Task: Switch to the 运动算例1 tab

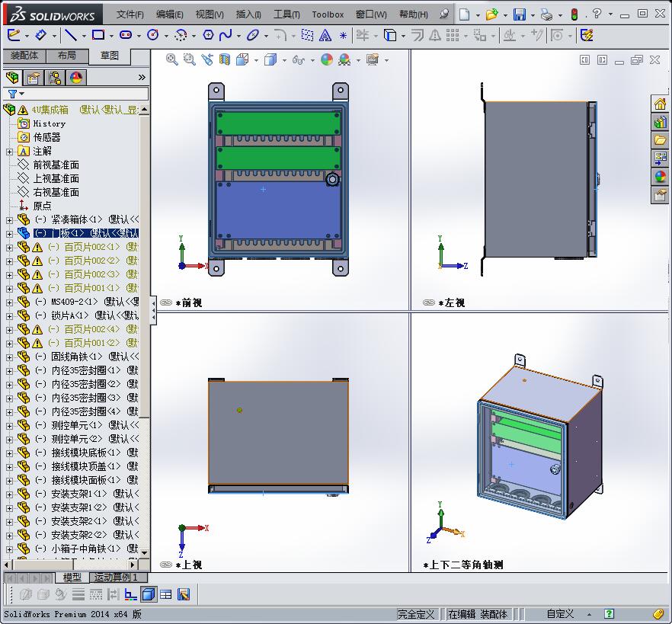Action: point(118,578)
